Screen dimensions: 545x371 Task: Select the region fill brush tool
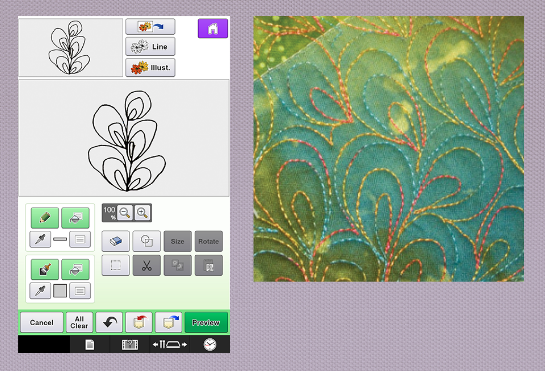(x=45, y=269)
